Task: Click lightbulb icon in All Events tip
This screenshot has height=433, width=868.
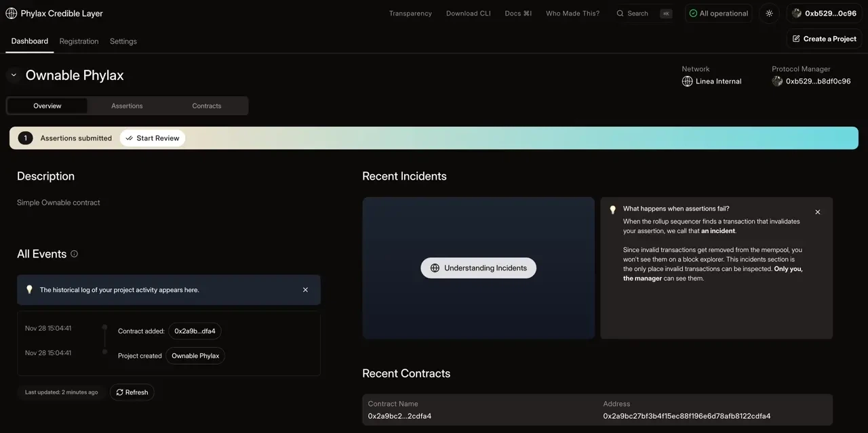Action: (x=29, y=289)
